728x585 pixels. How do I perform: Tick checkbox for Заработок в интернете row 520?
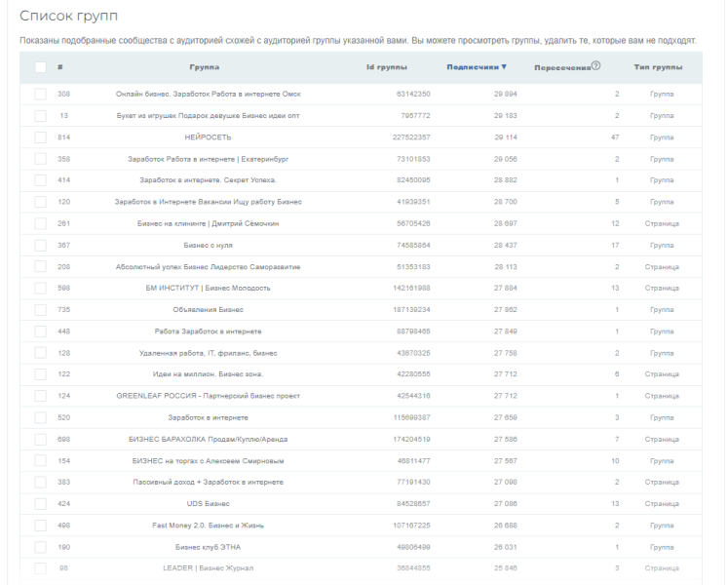[41, 417]
